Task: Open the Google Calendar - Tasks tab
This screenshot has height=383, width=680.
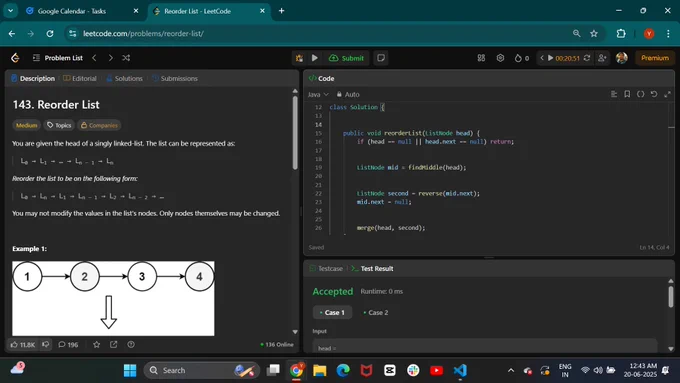Action: (x=83, y=11)
